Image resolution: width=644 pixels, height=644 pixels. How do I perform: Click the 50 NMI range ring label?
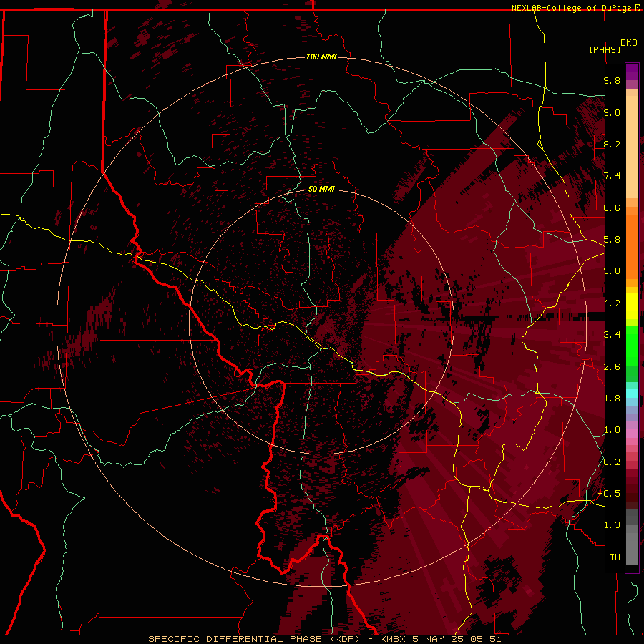(321, 190)
